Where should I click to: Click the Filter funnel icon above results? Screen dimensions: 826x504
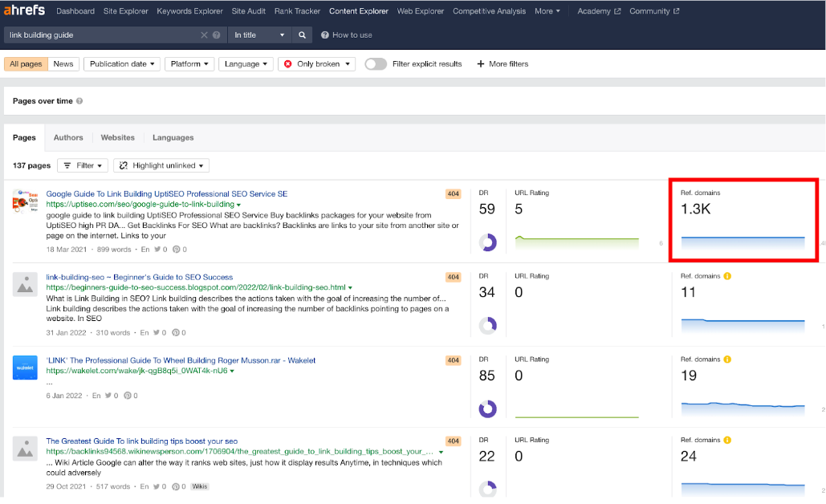coord(67,165)
